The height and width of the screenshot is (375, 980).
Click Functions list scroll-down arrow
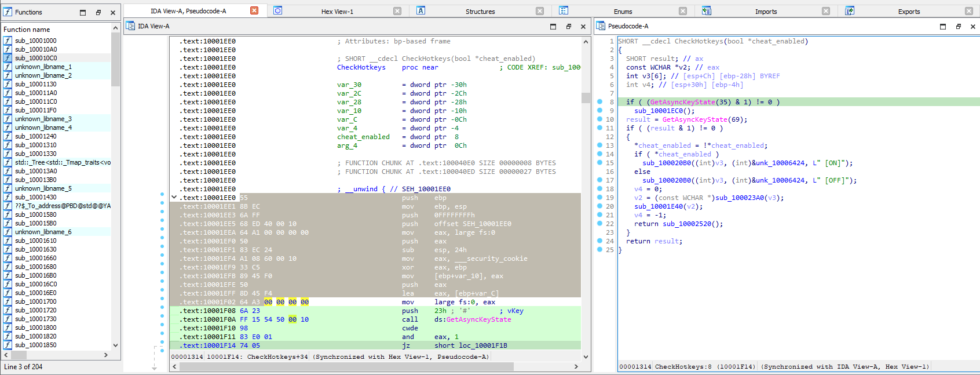(x=115, y=345)
